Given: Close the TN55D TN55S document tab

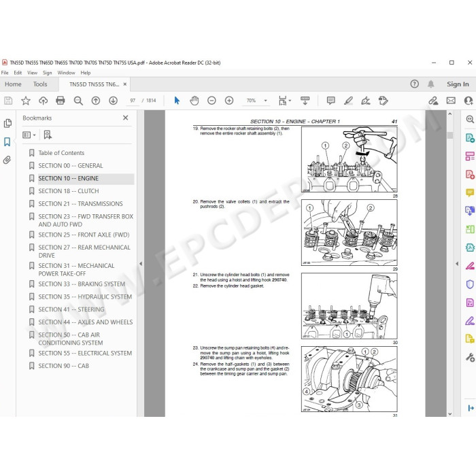Looking at the screenshot, I should tap(125, 84).
